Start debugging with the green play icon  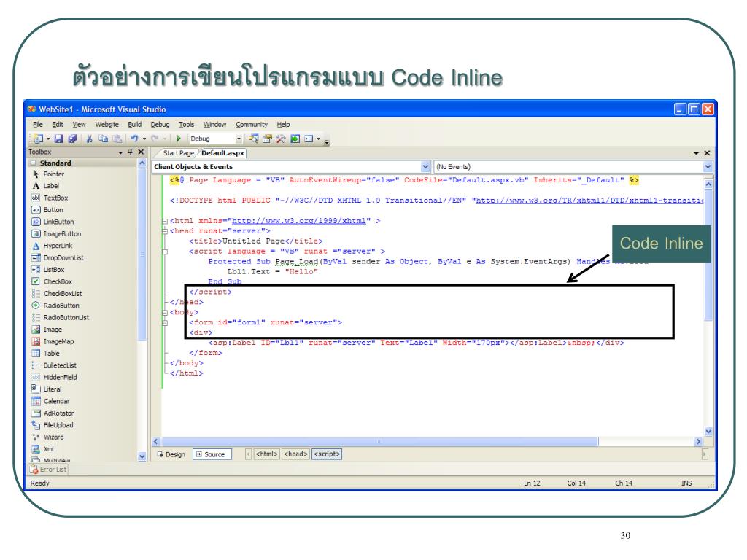pos(179,139)
